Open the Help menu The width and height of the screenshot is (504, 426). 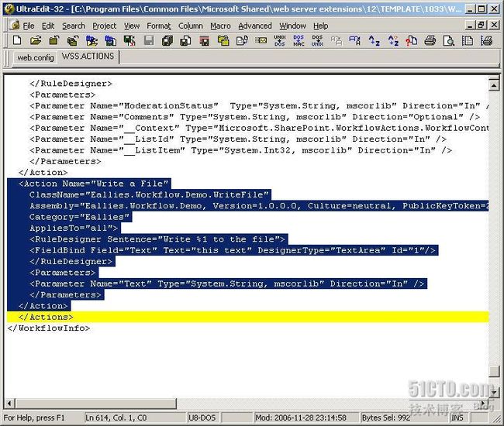320,26
